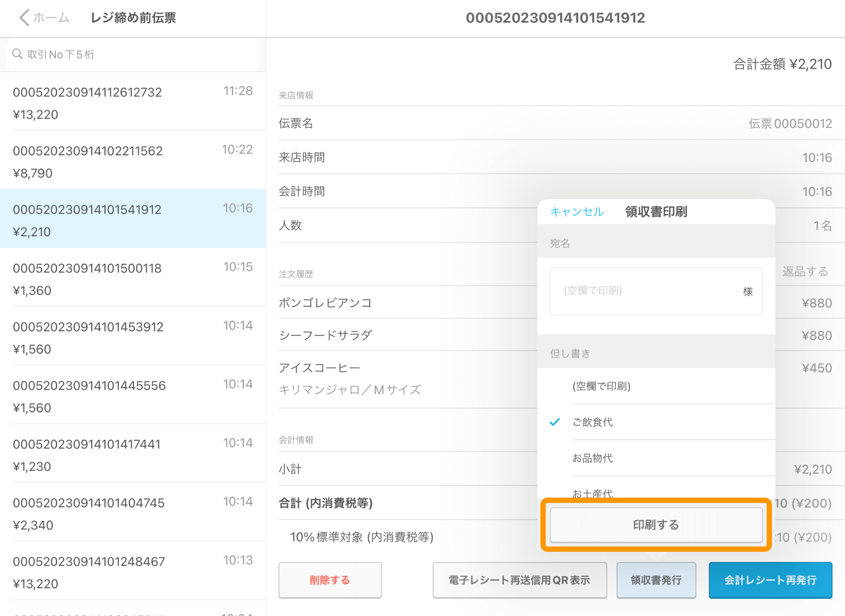The height and width of the screenshot is (616, 845).
Task: Select transaction 00052023091410141​7441
Action: (132, 454)
